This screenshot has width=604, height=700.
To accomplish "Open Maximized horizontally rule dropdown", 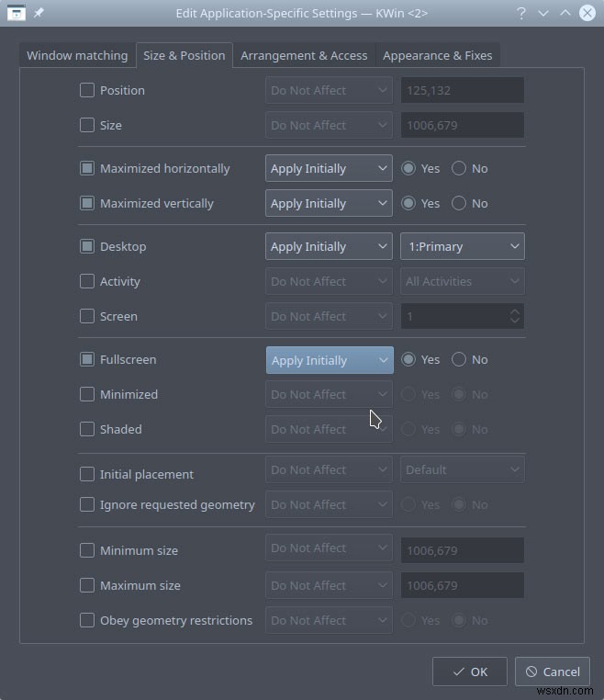I will 329,168.
